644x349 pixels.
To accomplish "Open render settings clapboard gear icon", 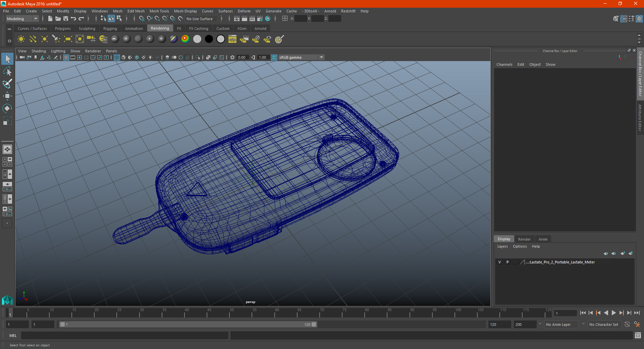I will pyautogui.click(x=260, y=19).
